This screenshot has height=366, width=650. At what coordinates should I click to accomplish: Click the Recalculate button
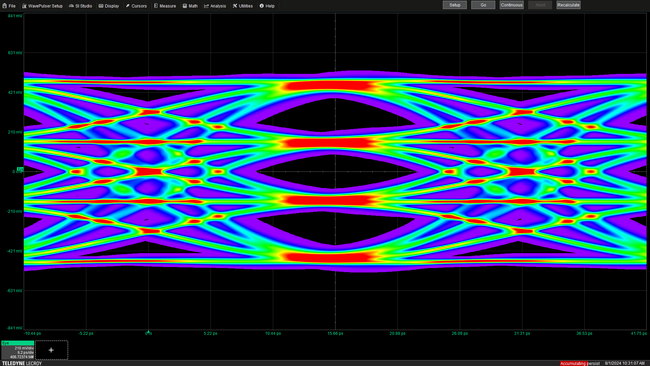(568, 5)
